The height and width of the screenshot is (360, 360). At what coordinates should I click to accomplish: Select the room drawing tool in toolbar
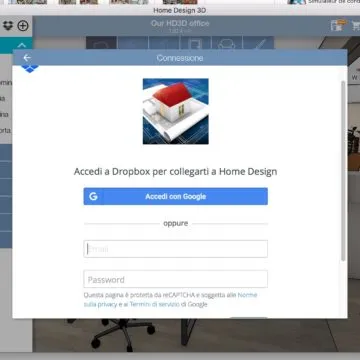pyautogui.click(x=101, y=43)
